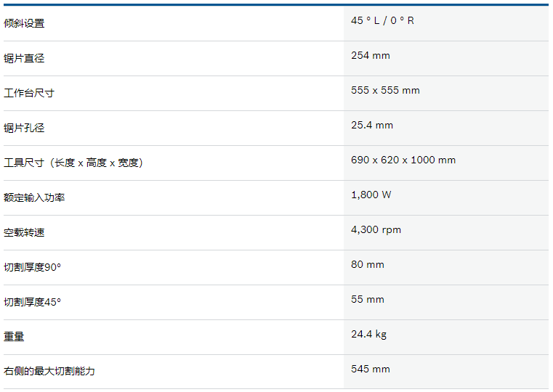Click the 切割厚度90° label
This screenshot has height=392, width=553.
coord(33,267)
